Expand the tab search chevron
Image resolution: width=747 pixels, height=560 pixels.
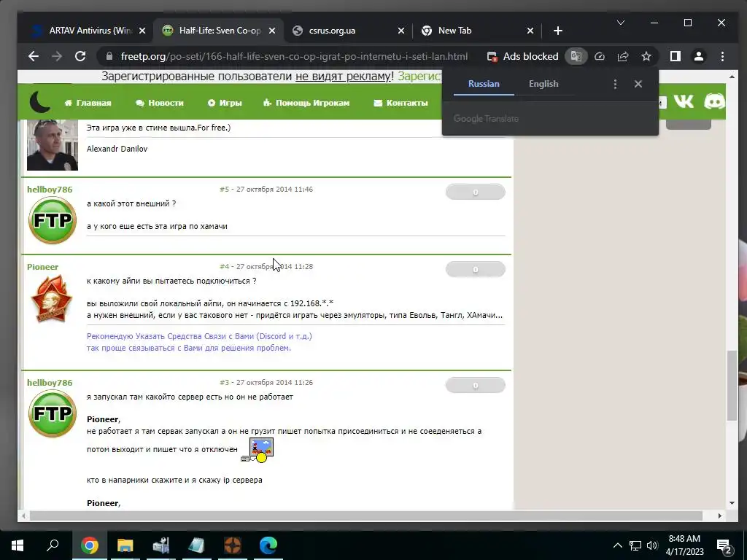[x=621, y=23]
